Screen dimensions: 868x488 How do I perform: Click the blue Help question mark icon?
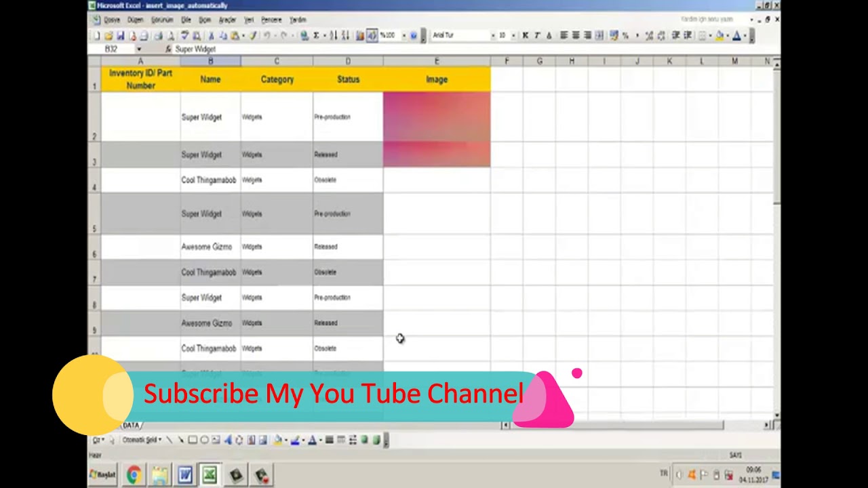414,35
